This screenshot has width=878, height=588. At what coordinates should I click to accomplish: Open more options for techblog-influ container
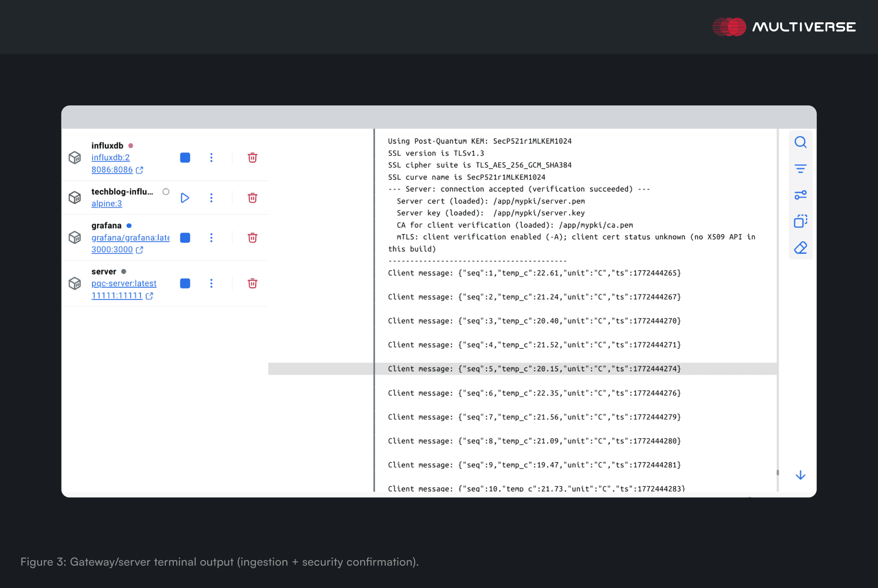coord(211,198)
